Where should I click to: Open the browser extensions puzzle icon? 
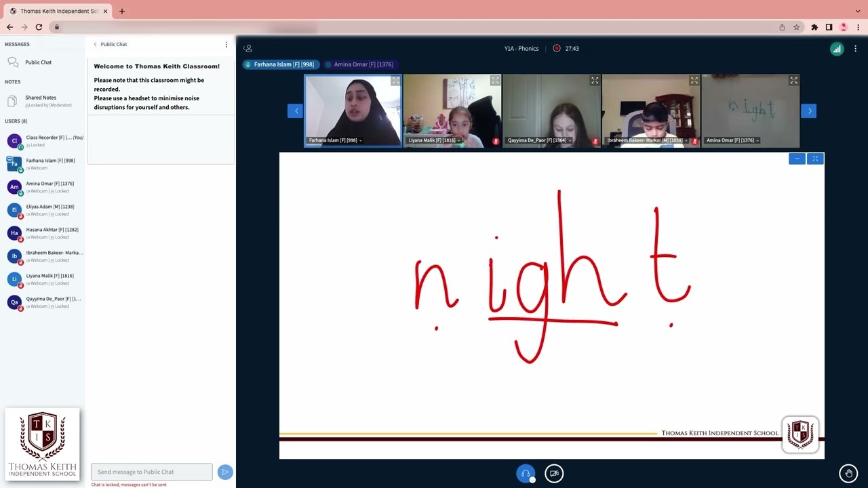tap(814, 27)
